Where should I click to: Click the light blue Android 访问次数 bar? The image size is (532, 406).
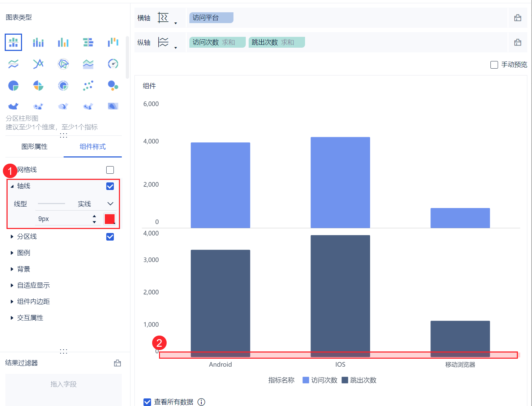coord(220,185)
